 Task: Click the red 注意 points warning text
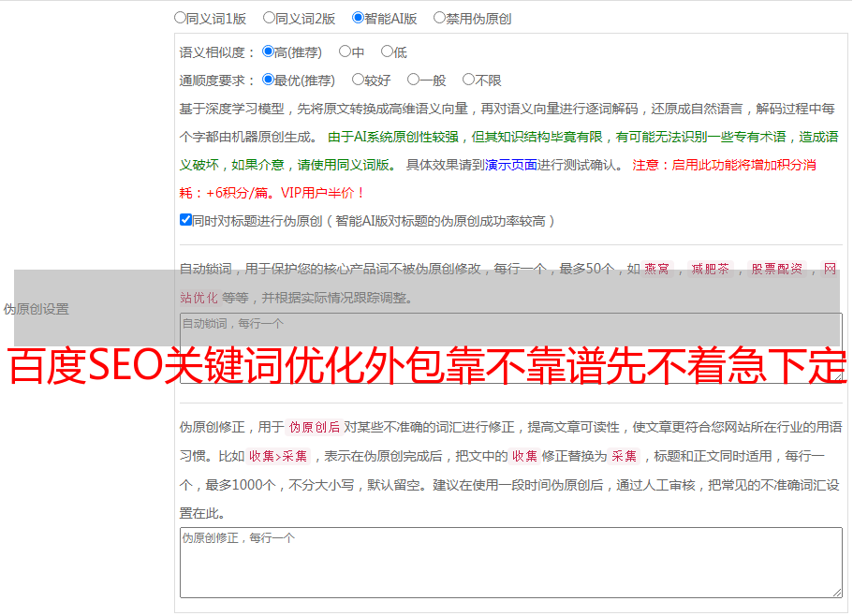(x=497, y=179)
